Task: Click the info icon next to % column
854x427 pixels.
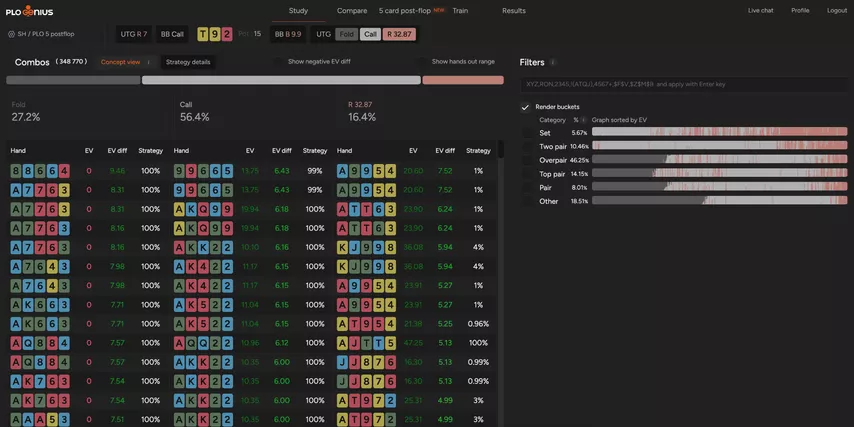Action: [x=584, y=120]
